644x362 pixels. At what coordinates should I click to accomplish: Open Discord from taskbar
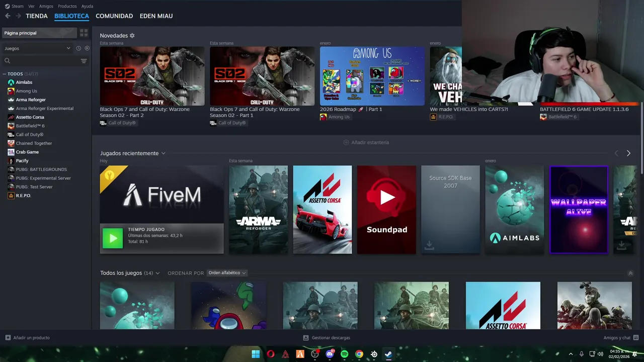(x=330, y=354)
